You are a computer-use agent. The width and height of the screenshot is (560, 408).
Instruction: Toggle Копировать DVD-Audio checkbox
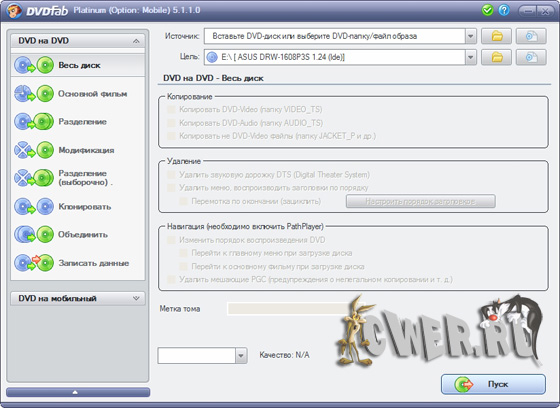tap(171, 123)
